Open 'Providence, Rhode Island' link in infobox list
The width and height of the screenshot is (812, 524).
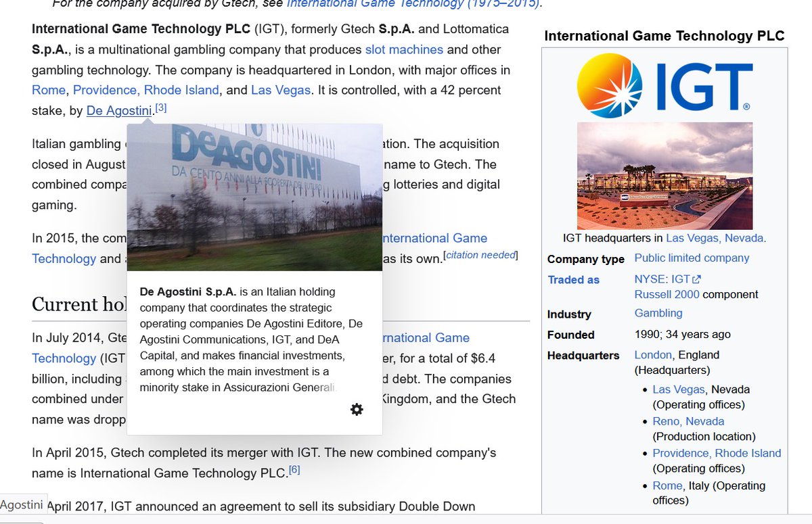717,453
